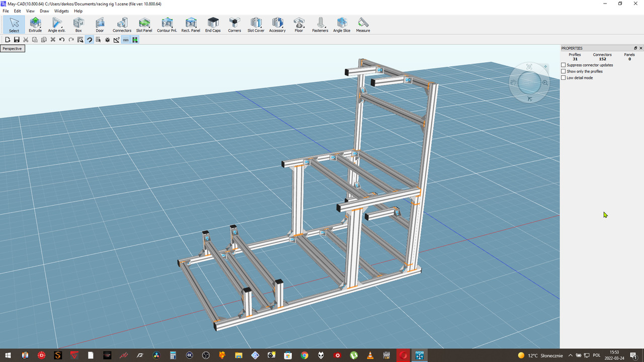Open the Widgets menu
The image size is (644, 362).
[x=61, y=11]
